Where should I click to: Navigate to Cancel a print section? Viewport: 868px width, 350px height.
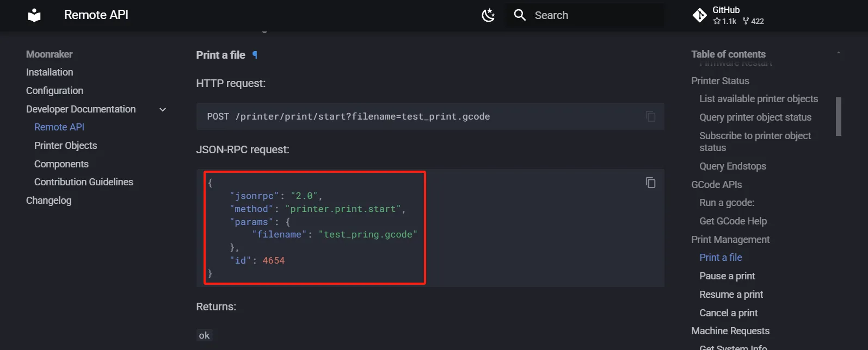pos(728,313)
